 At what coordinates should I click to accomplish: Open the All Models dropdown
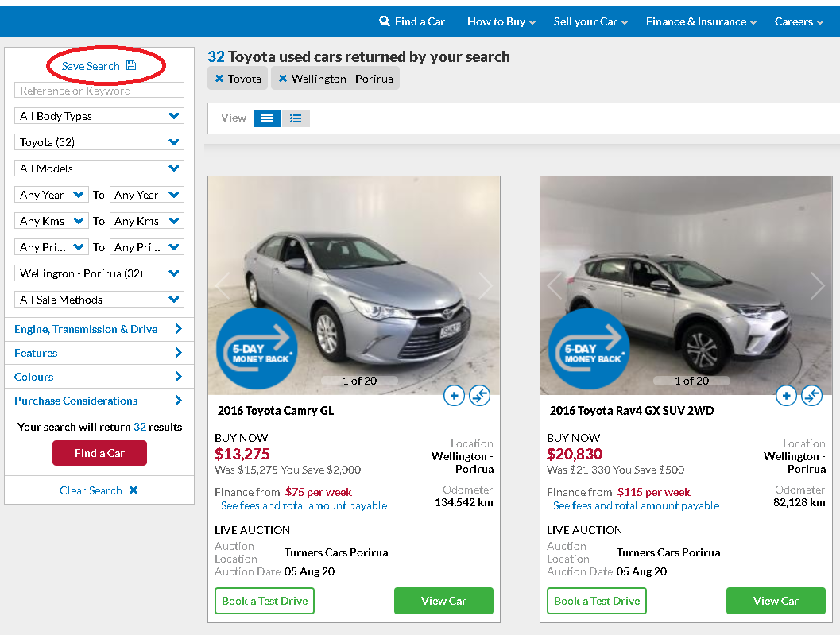click(99, 168)
